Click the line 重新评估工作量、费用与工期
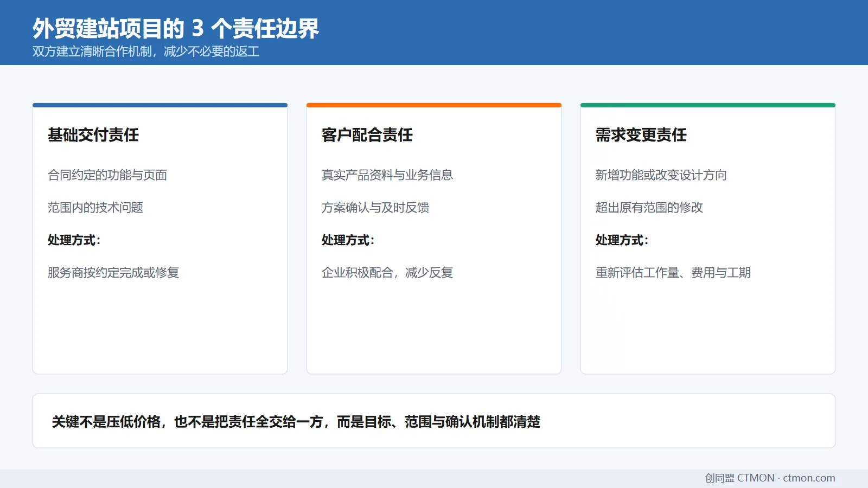The image size is (868, 488). pyautogui.click(x=673, y=273)
